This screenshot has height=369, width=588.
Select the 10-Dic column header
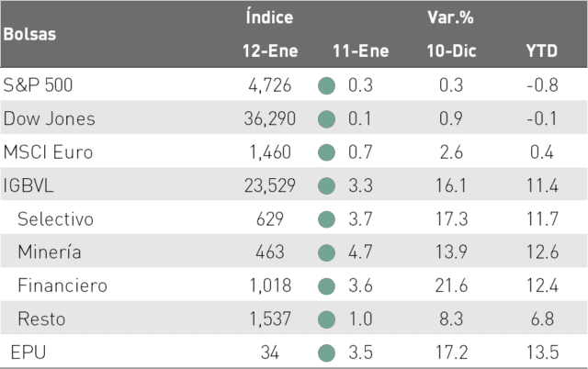click(451, 51)
